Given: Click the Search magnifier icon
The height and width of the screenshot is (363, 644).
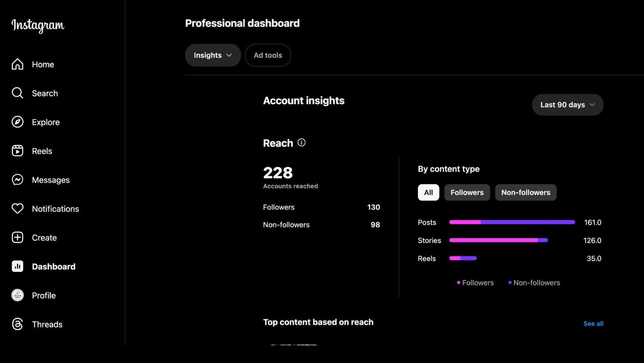Looking at the screenshot, I should click(17, 93).
